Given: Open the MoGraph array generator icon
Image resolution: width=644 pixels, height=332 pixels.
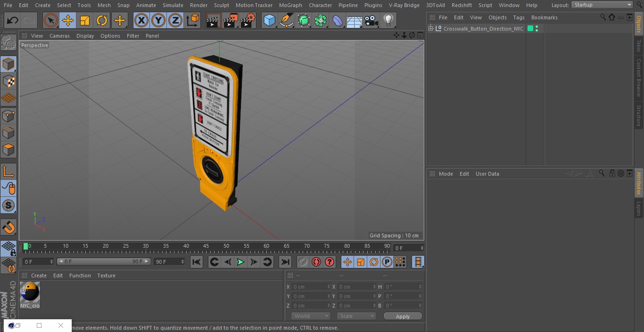Looking at the screenshot, I should click(321, 20).
